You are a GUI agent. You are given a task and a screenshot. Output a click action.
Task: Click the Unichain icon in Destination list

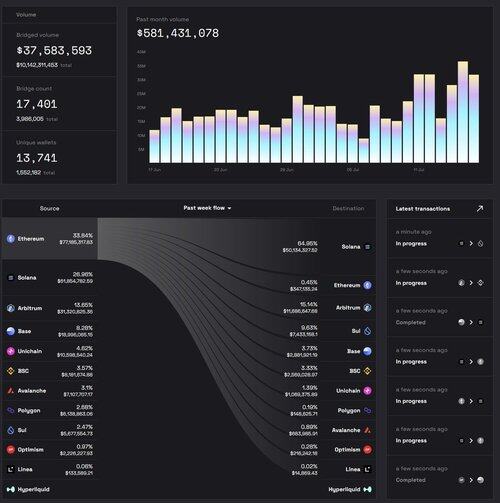pos(367,390)
